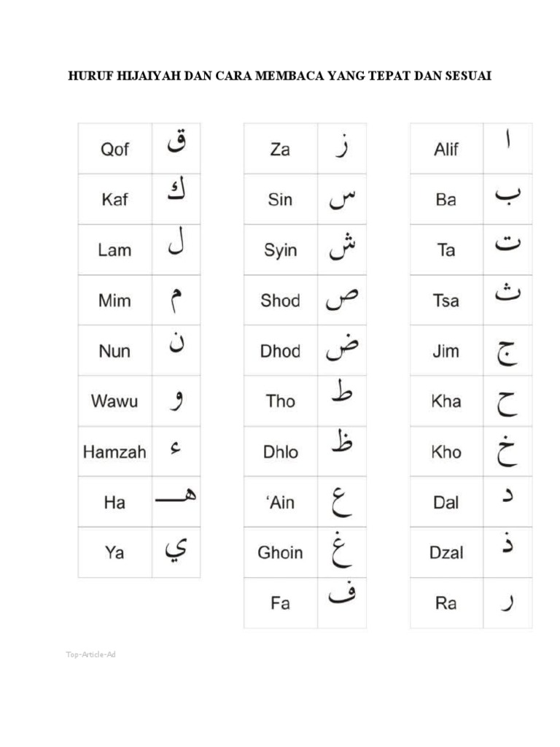
Task: Click the Arabic letter glyph beside Ghoin
Action: click(343, 552)
